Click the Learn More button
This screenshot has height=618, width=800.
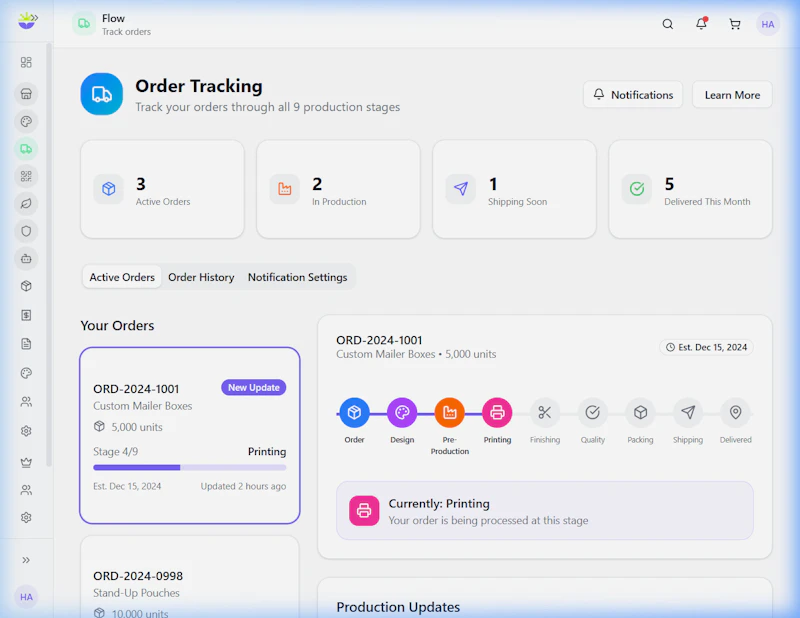coord(732,95)
